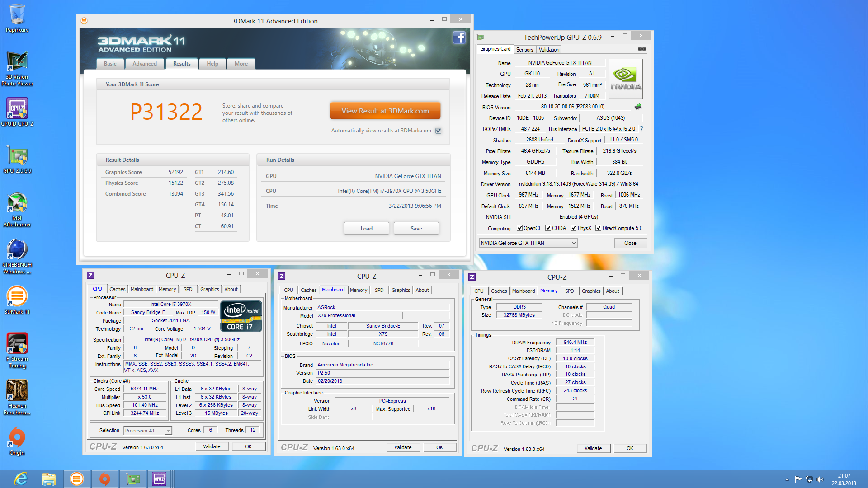The height and width of the screenshot is (488, 868).
Task: Click GPU-Z BIOS save chip icon
Action: point(638,107)
